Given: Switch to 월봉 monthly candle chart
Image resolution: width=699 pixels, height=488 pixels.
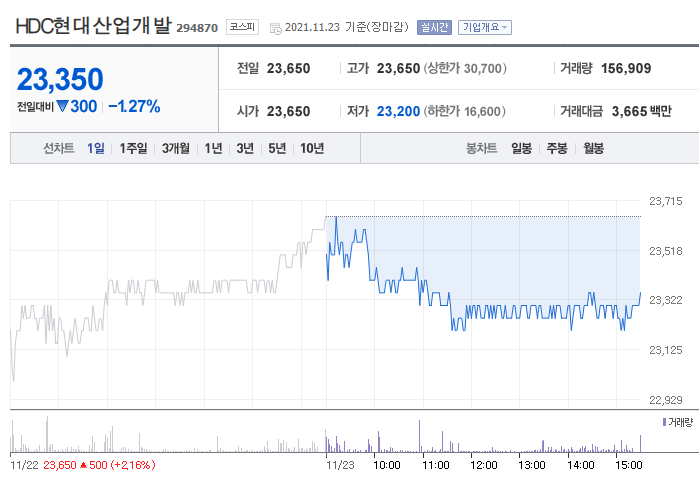Looking at the screenshot, I should (593, 148).
